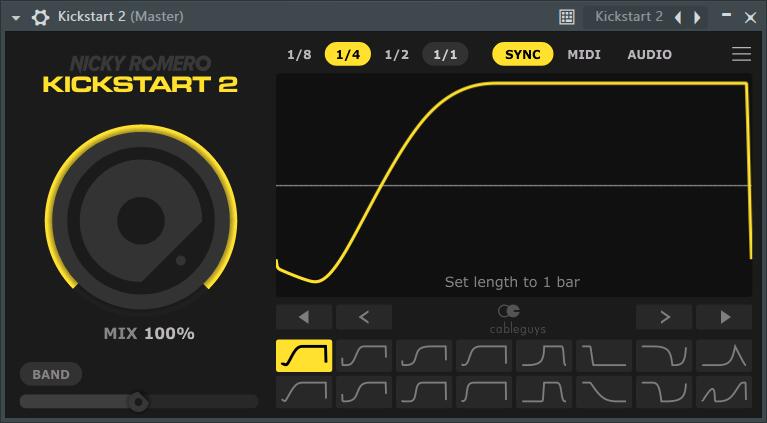Shift curve left with the filled left triangle
The image size is (767, 423).
click(304, 317)
